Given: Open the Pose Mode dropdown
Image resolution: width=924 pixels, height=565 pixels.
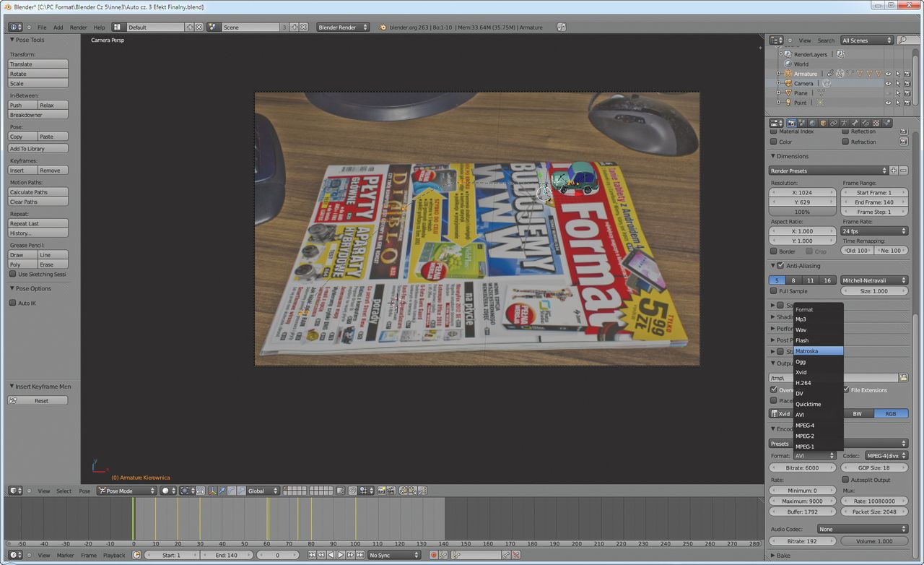Looking at the screenshot, I should (x=127, y=491).
